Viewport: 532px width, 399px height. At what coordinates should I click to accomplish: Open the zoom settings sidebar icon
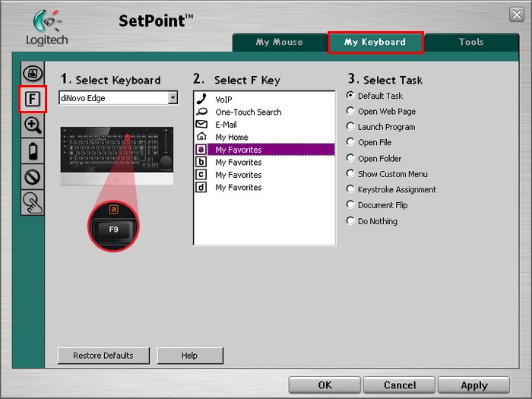[x=32, y=125]
